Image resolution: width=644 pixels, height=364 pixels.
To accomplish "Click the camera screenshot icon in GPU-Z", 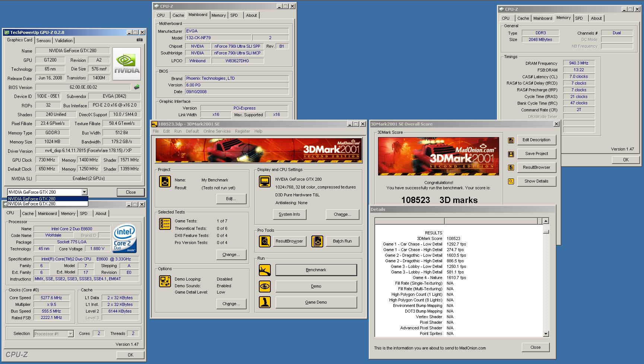I will 139,39.
